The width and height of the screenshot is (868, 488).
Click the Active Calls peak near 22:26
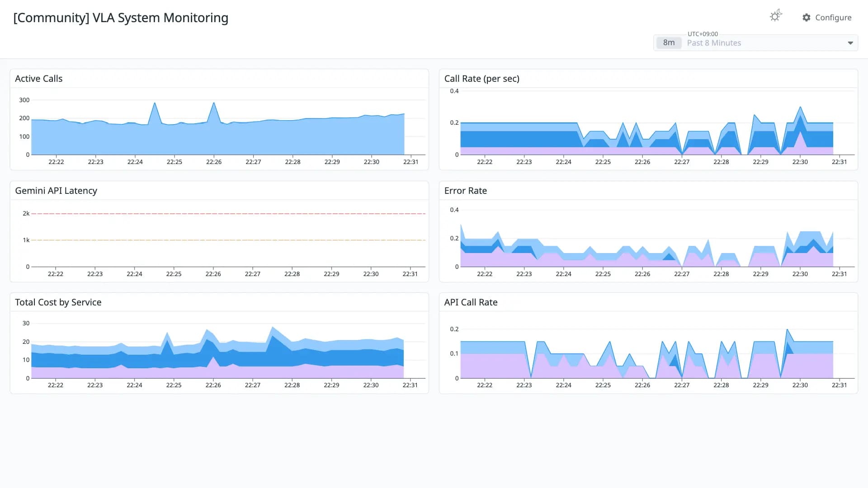click(214, 103)
